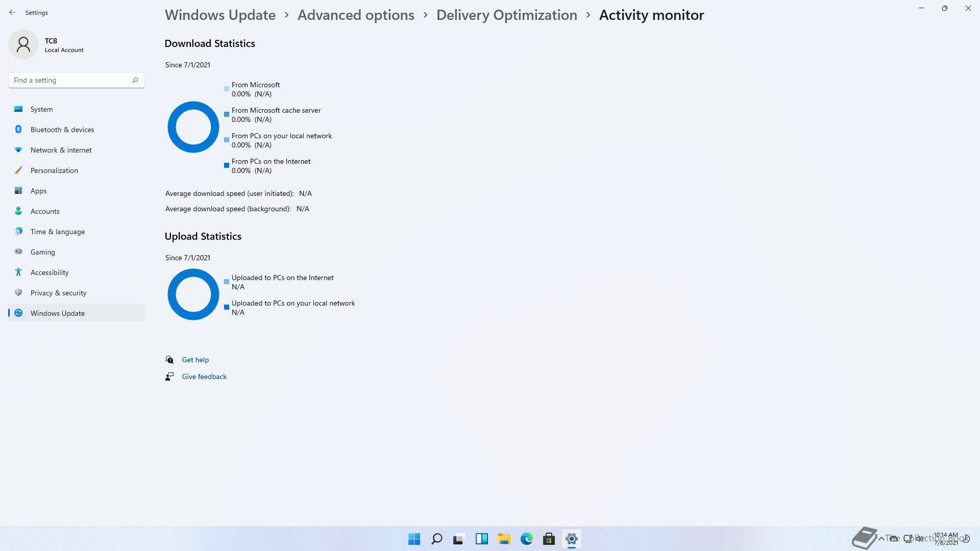Screen dimensions: 980x551
Task: Open Widgets from the taskbar
Action: pos(481,539)
